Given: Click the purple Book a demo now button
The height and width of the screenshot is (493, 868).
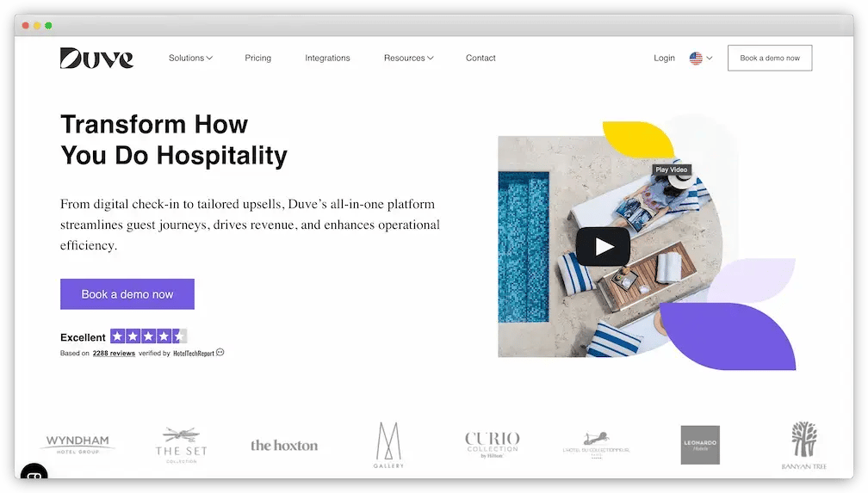Looking at the screenshot, I should point(127,294).
